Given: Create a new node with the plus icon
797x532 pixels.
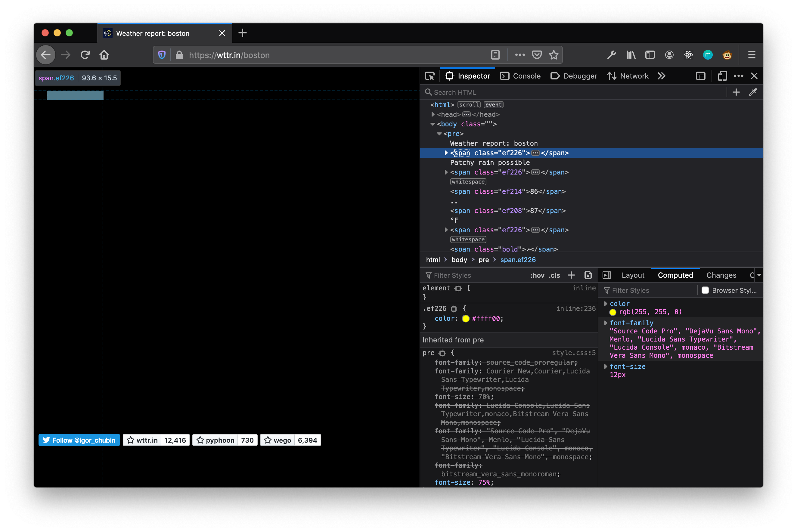Looking at the screenshot, I should pos(736,92).
